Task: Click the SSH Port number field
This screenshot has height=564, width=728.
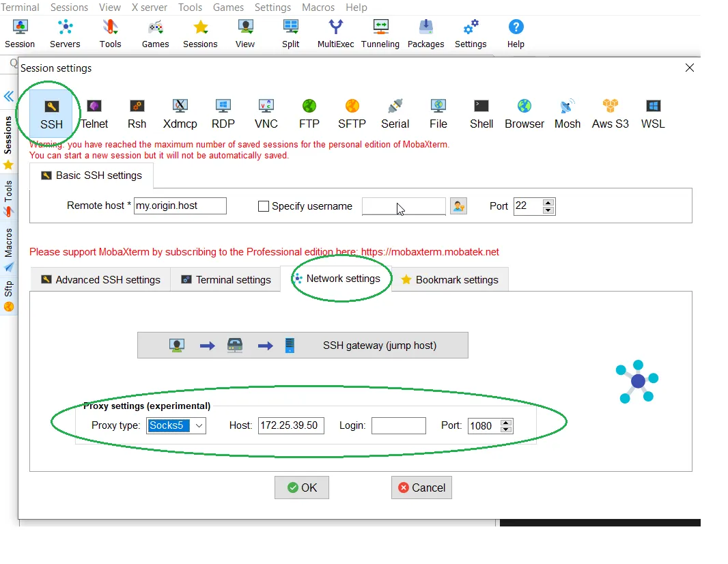Action: tap(529, 206)
